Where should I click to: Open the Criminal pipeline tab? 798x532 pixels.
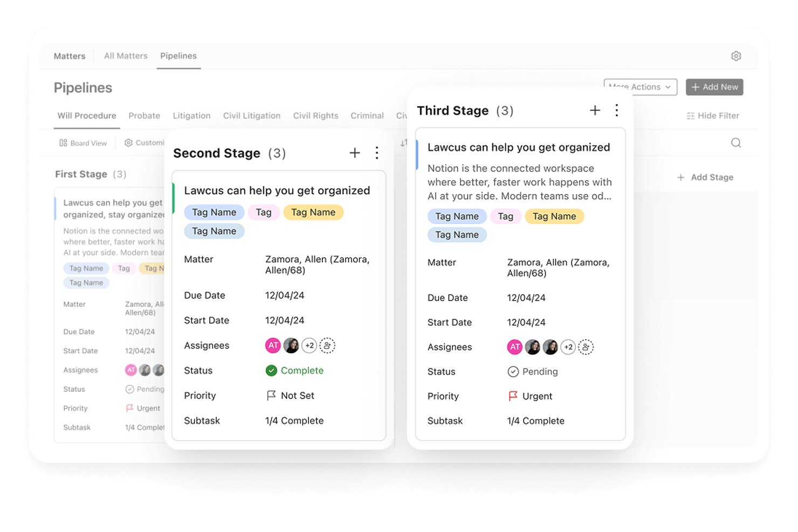point(367,116)
